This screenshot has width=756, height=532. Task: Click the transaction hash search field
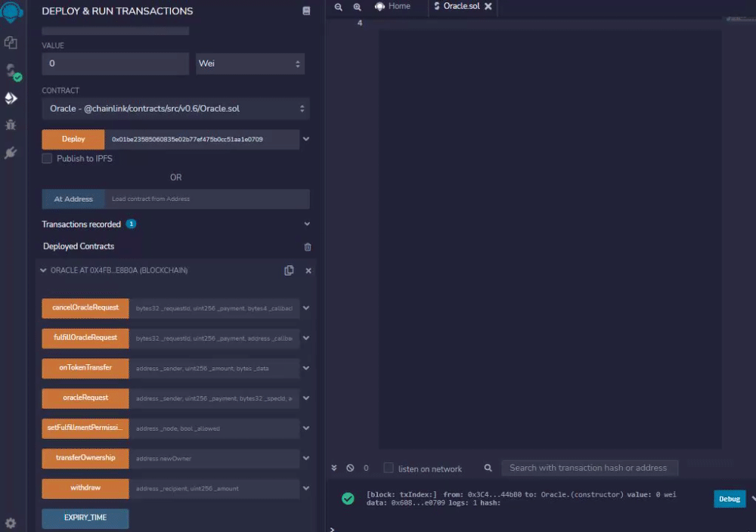pos(590,468)
